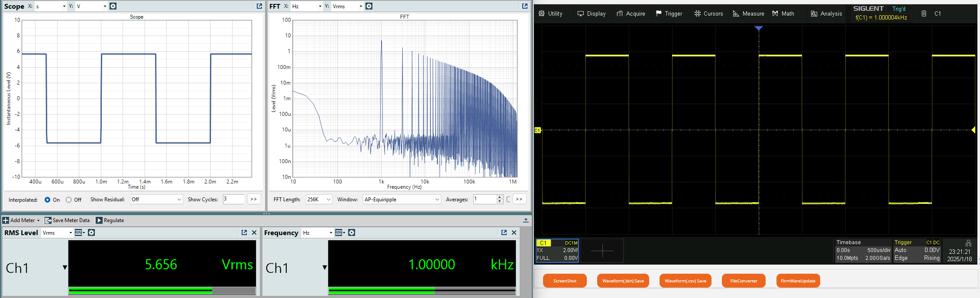Open Frequency meter settings gear
This screenshot has width=980, height=298.
[x=352, y=233]
